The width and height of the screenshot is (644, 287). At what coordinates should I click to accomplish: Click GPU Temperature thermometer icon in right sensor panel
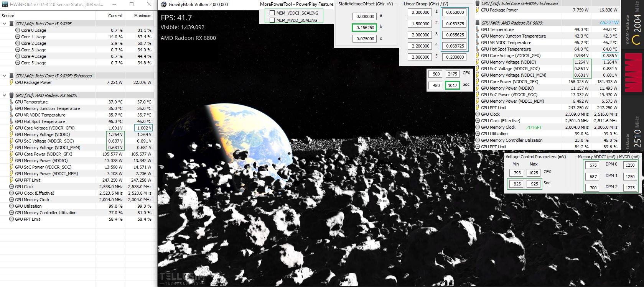coord(478,30)
